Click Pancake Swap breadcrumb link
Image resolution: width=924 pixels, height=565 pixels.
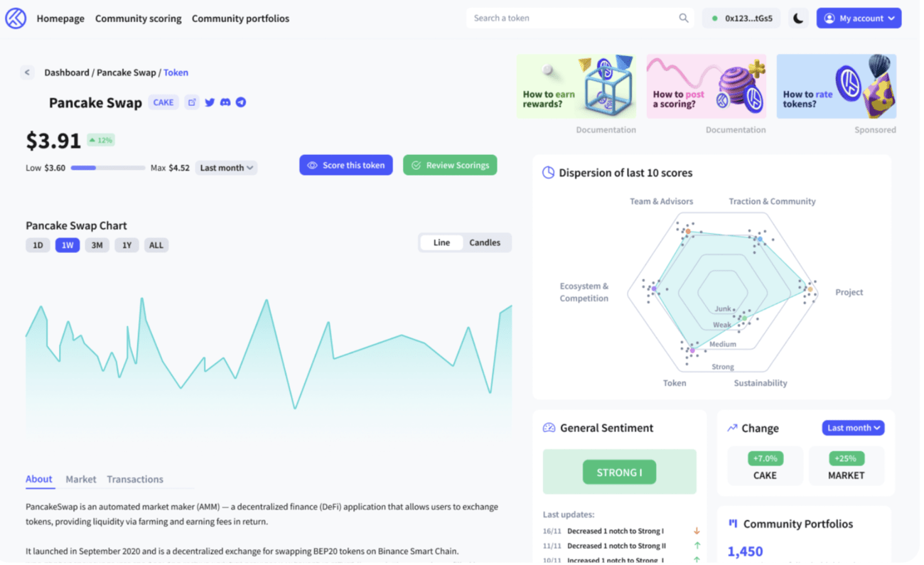126,72
